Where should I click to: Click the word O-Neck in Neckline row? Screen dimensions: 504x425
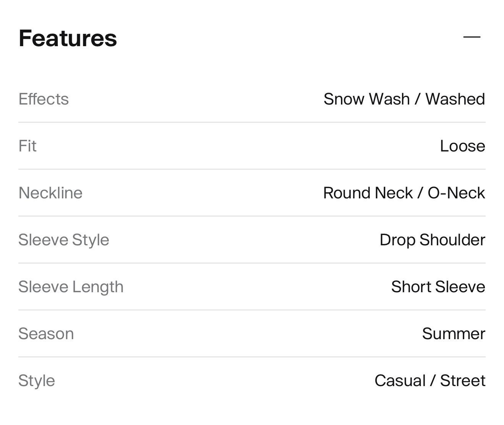tap(456, 193)
